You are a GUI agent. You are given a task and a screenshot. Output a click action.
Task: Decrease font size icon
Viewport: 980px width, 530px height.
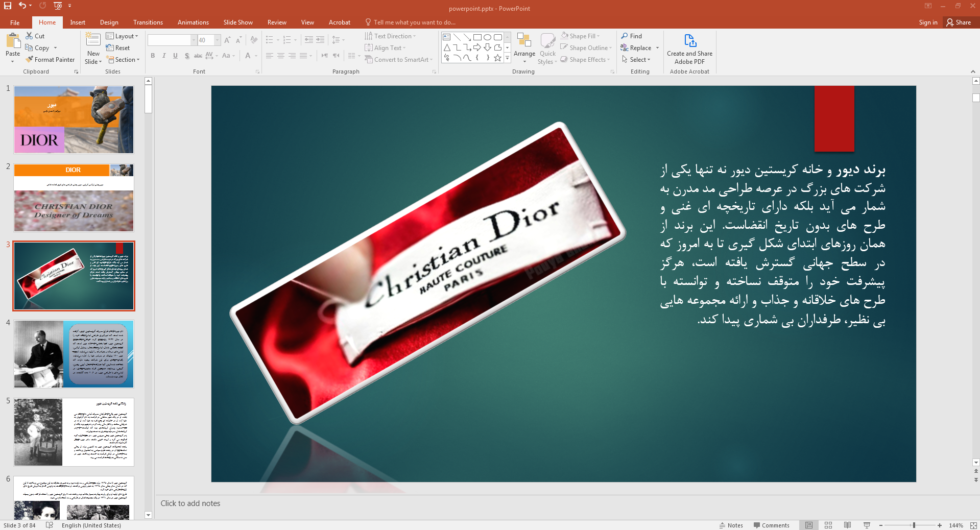[238, 40]
